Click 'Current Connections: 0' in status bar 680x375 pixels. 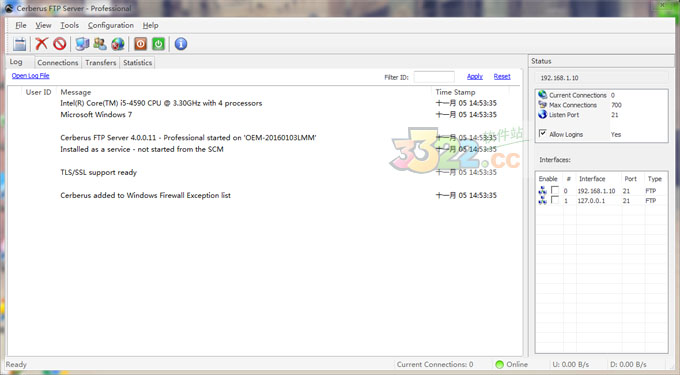(x=435, y=364)
